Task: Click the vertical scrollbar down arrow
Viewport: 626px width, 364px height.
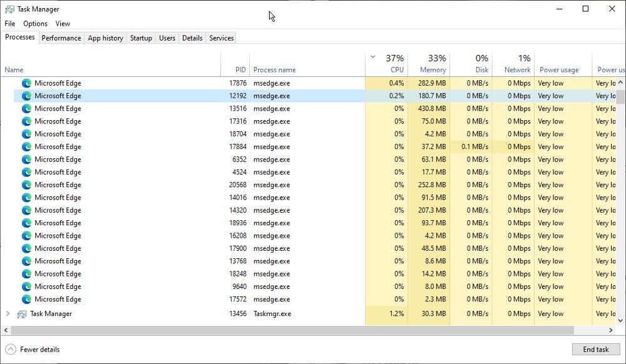Action: [620, 320]
